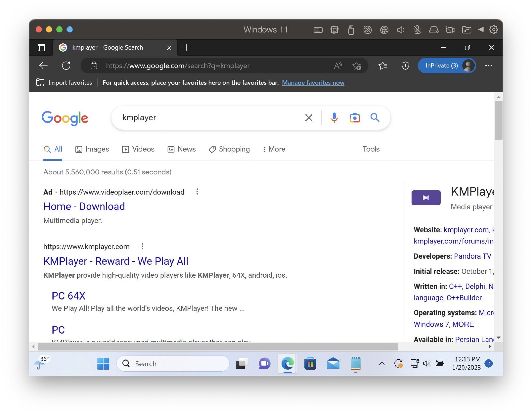Screen dimensions: 532x414
Task: Click the voice search microphone icon
Action: click(334, 118)
